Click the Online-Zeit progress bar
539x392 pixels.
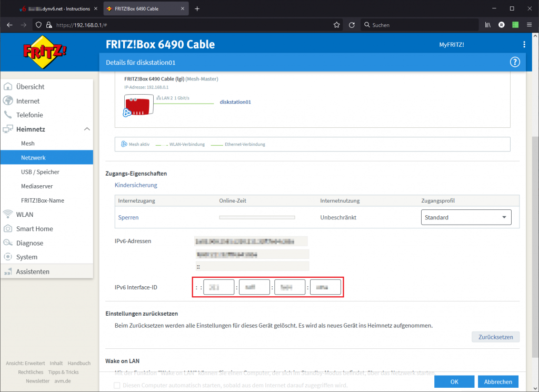tap(257, 217)
